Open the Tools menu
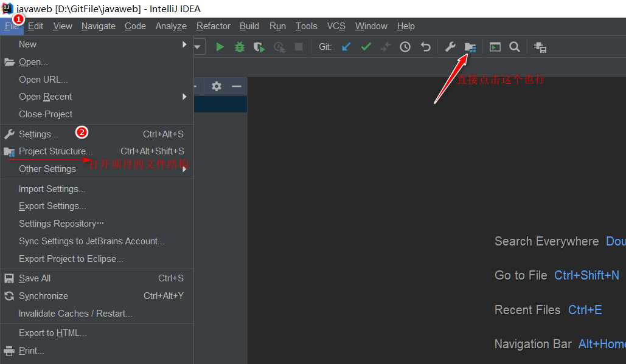The width and height of the screenshot is (626, 364). click(307, 26)
